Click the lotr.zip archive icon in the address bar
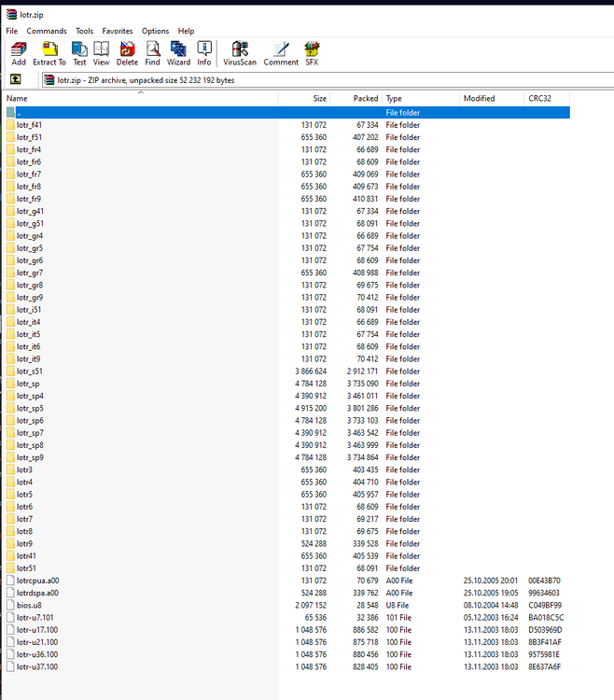This screenshot has width=614, height=700. click(x=49, y=80)
